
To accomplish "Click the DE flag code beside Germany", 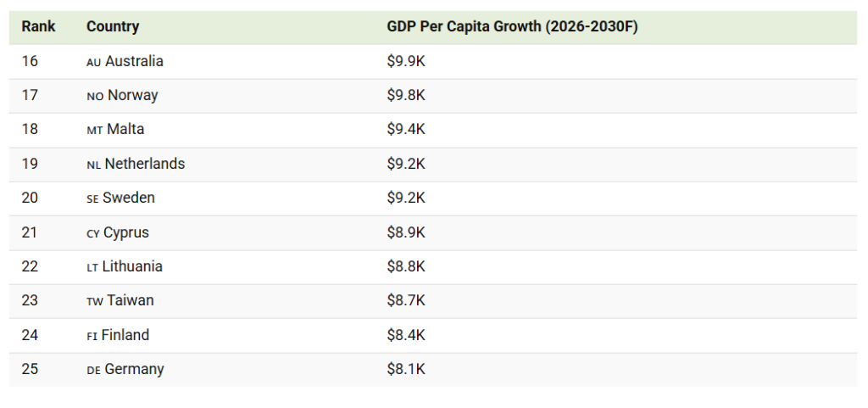I will 93,370.
